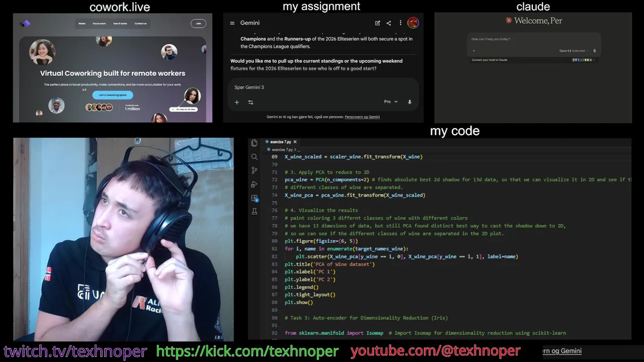Click the smiling woman avatar near the cowork.live logo
The width and height of the screenshot is (644, 362).
(x=42, y=52)
